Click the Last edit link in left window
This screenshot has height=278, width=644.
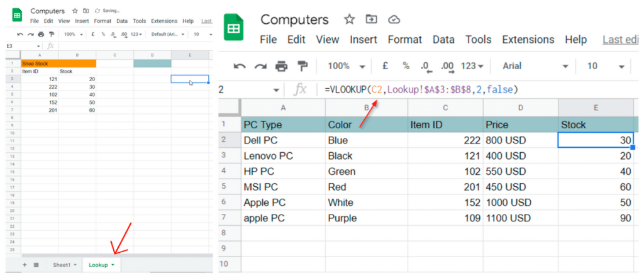[x=206, y=21]
